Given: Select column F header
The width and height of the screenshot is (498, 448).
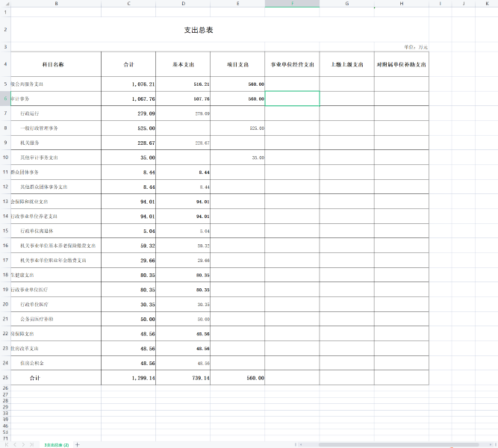Looking at the screenshot, I should 292,4.
